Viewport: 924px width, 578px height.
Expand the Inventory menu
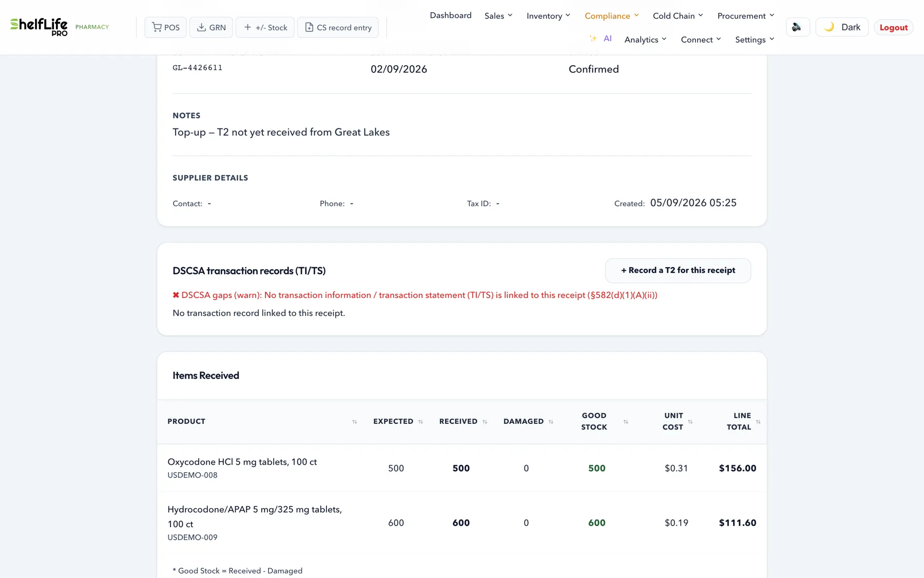pyautogui.click(x=548, y=16)
